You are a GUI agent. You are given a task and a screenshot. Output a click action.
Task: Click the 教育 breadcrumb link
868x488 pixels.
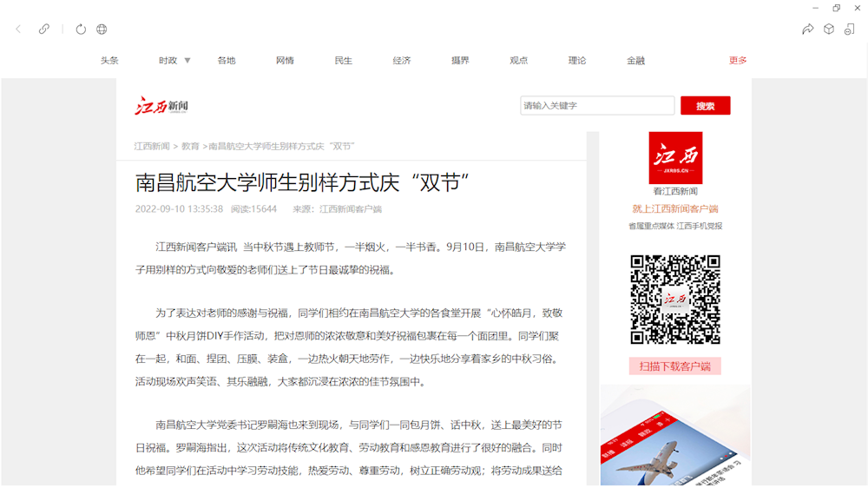190,146
